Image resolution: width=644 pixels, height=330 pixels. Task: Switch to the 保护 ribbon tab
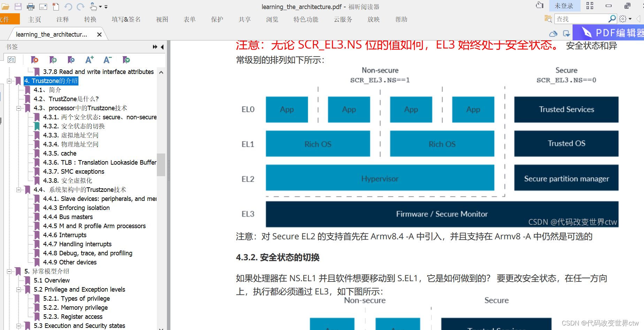(x=217, y=20)
